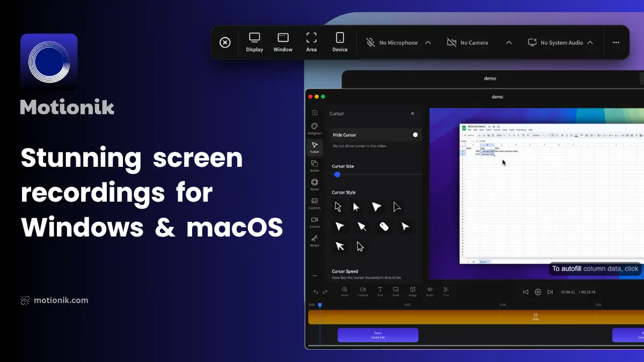Choose Device recording mode
Viewport: 644px width, 362px height.
point(340,42)
